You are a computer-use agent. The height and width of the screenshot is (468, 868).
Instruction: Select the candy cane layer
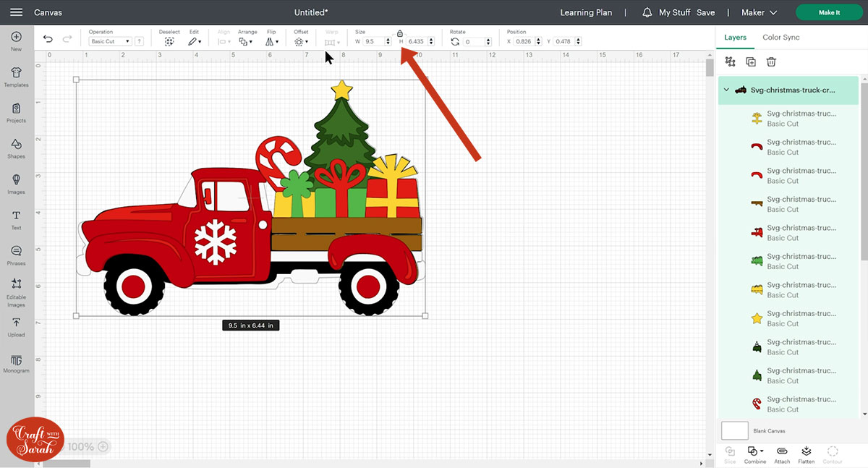[788, 404]
